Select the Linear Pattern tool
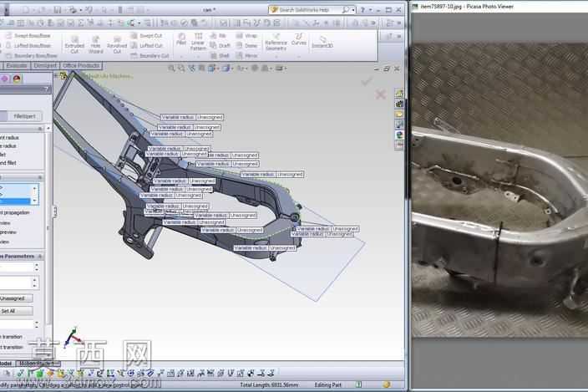The image size is (588, 392). tap(198, 42)
